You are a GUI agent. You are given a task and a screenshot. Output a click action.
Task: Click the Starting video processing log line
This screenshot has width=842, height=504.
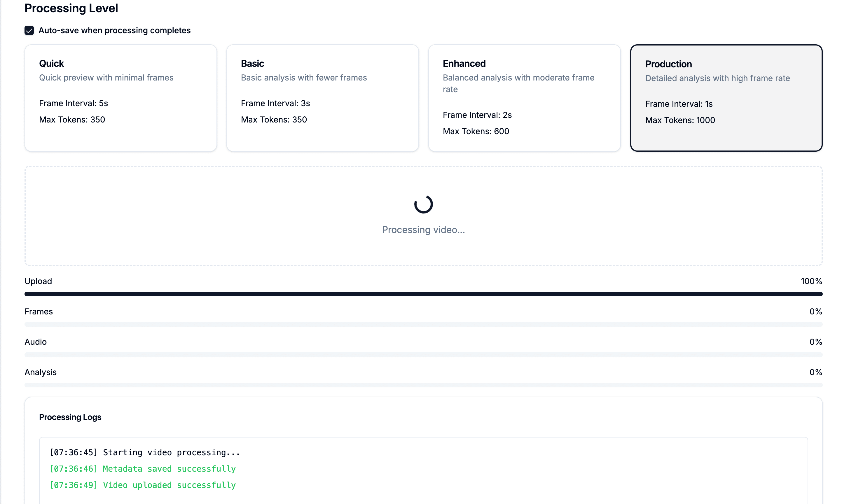point(145,452)
